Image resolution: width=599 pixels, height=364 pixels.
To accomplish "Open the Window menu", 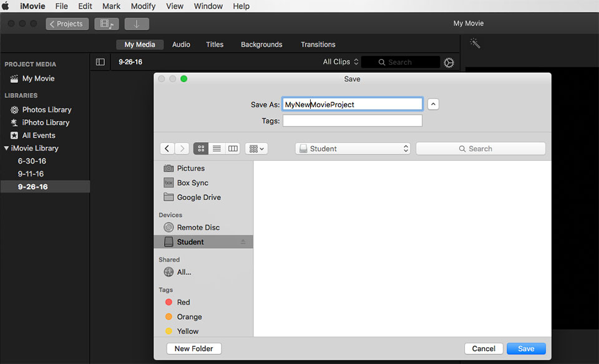I will 208,6.
